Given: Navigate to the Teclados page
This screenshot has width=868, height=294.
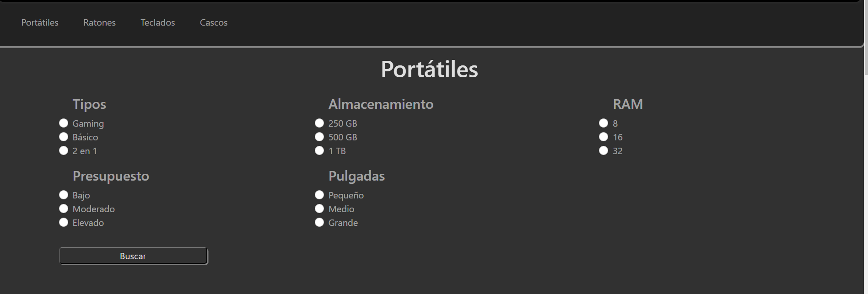Looking at the screenshot, I should pyautogui.click(x=157, y=22).
